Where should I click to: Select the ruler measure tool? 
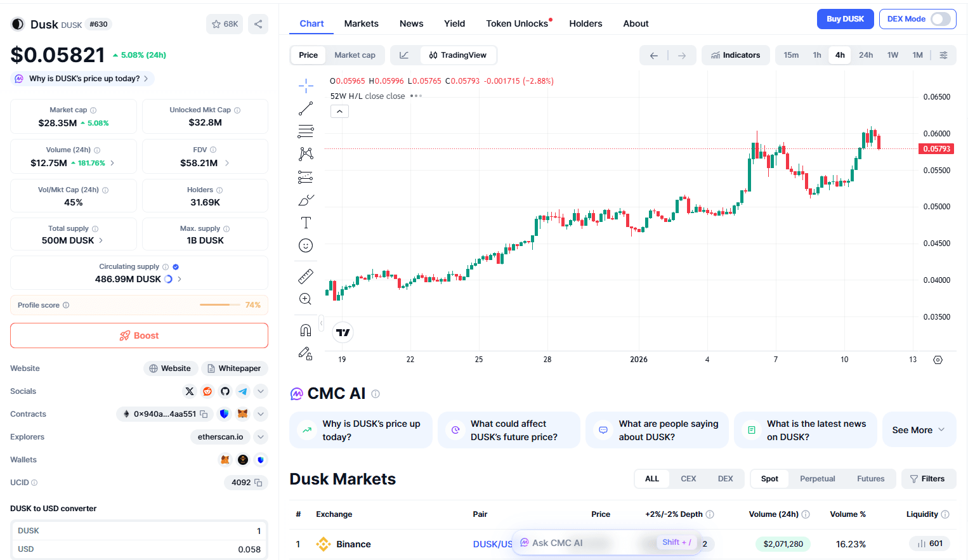[x=306, y=277]
